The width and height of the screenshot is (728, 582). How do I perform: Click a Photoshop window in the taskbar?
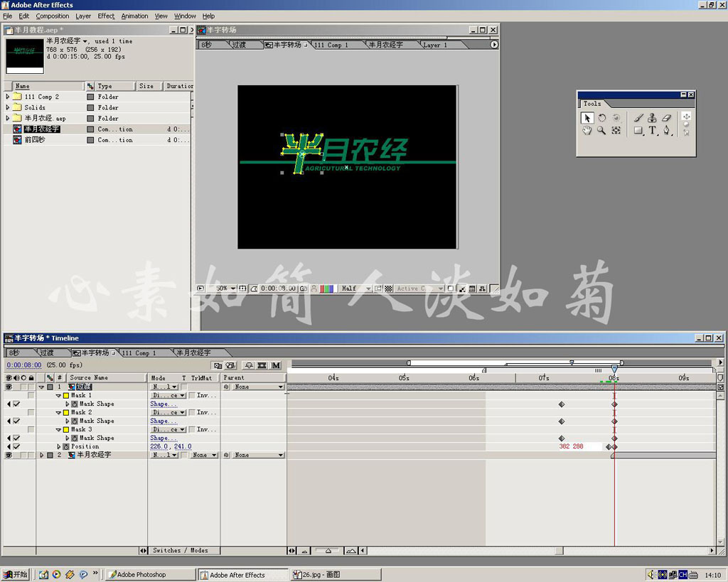(151, 575)
